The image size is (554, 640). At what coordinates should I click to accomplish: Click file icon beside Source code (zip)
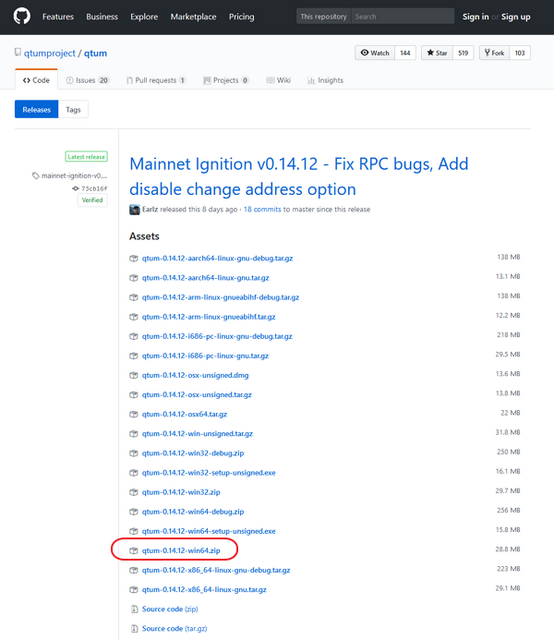click(134, 609)
